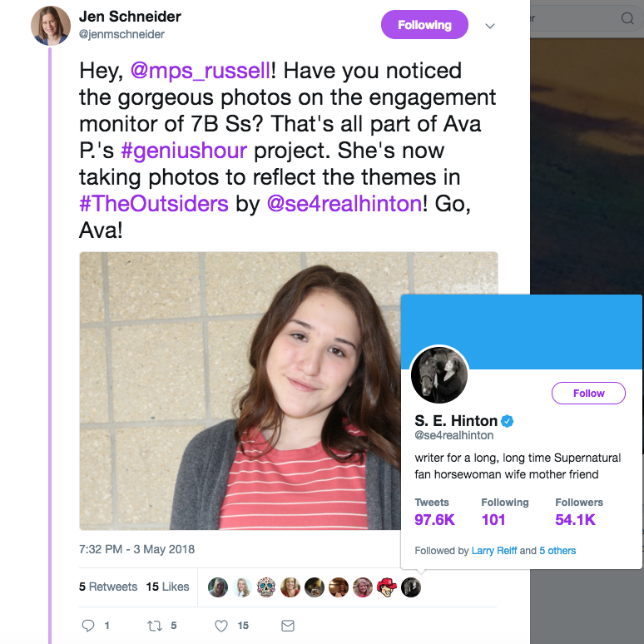Click S. E. Hinton's horse profile picture
This screenshot has width=644, height=644.
click(440, 375)
